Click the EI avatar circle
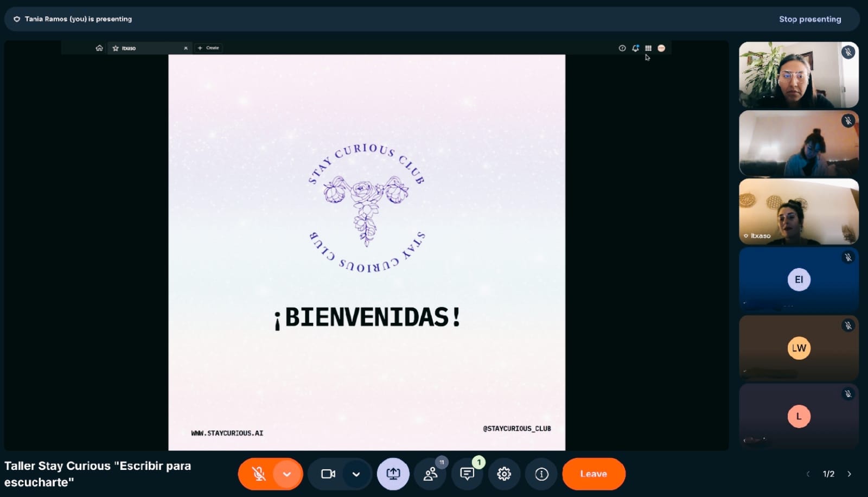Viewport: 868px width, 497px height. [799, 279]
